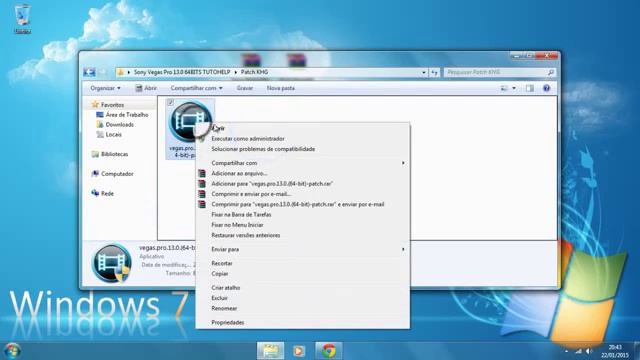Click the Patch KHG breadcrumb segment
This screenshot has width=640, height=360.
point(254,72)
